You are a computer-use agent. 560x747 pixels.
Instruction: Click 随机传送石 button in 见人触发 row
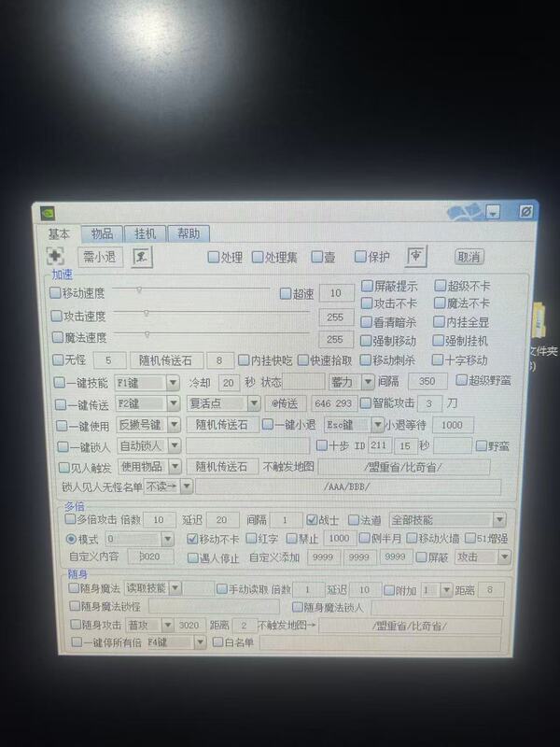222,466
